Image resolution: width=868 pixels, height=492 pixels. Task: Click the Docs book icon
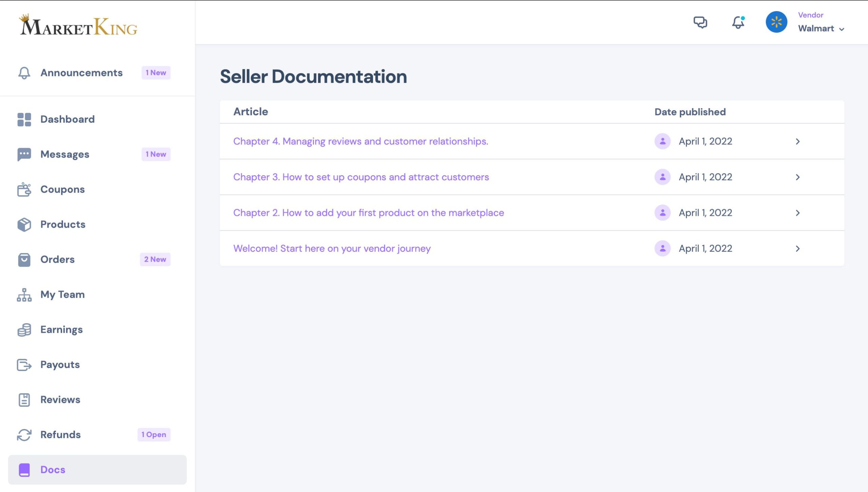click(24, 470)
